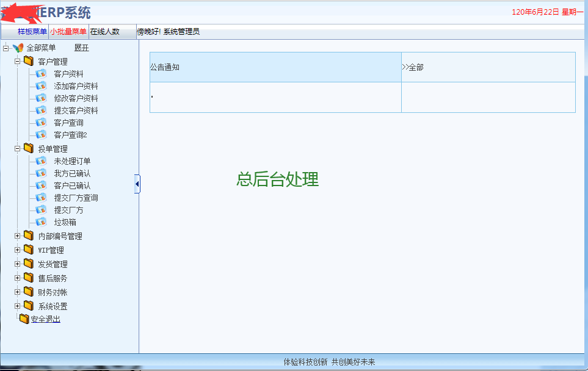The width and height of the screenshot is (588, 371).
Task: Switch to the 小批量菜单 tab
Action: [x=68, y=32]
